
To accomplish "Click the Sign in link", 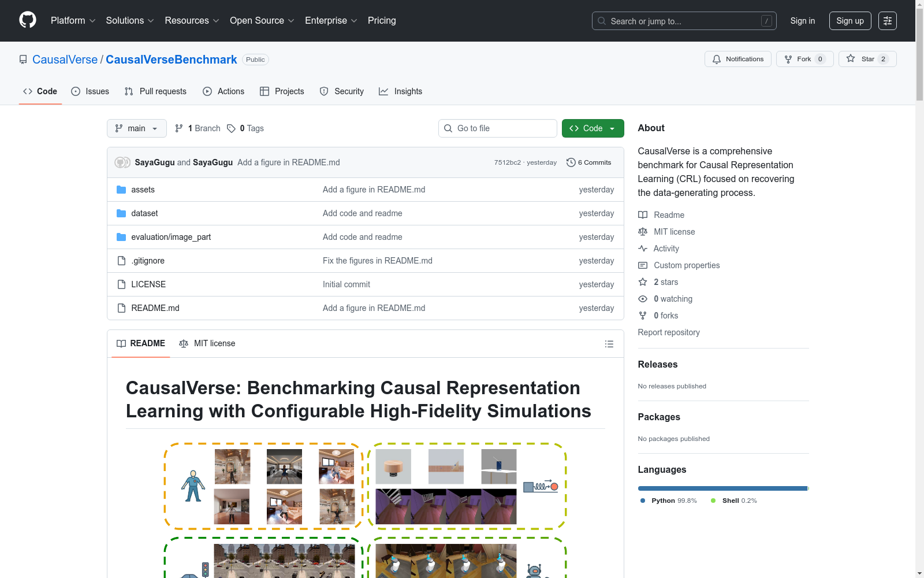I will click(803, 21).
